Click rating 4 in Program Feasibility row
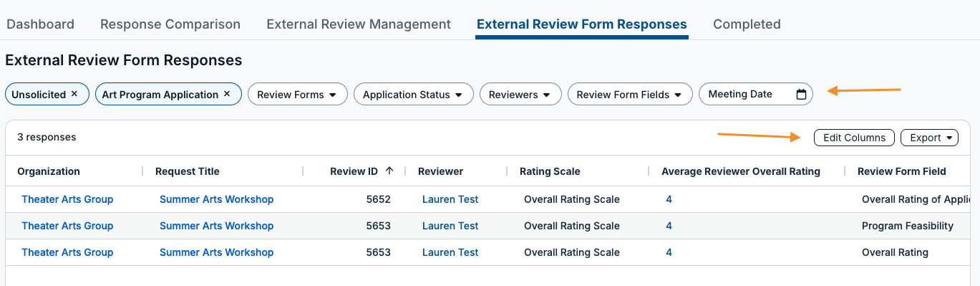This screenshot has height=286, width=980. click(669, 226)
